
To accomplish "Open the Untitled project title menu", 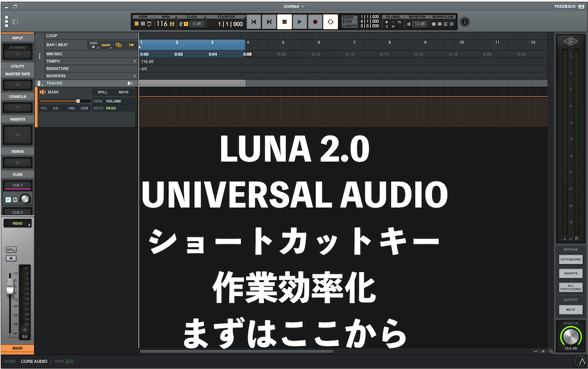I will click(x=294, y=6).
